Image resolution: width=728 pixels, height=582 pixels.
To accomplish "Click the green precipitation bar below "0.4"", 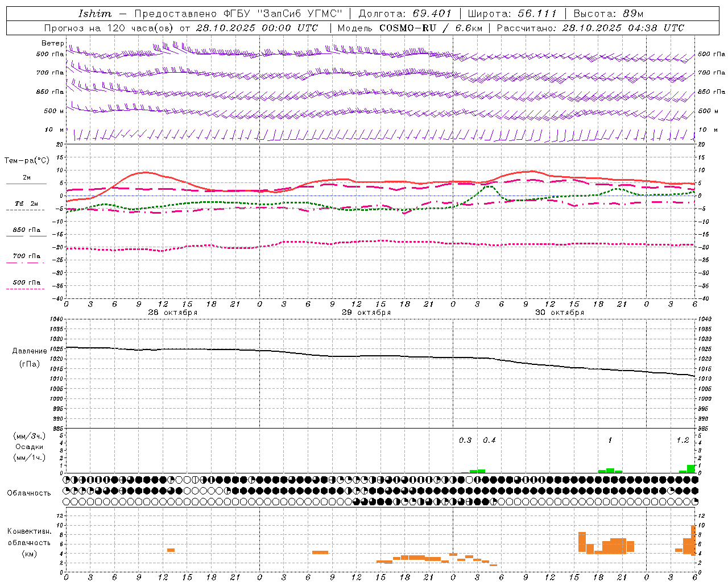I will coord(481,471).
